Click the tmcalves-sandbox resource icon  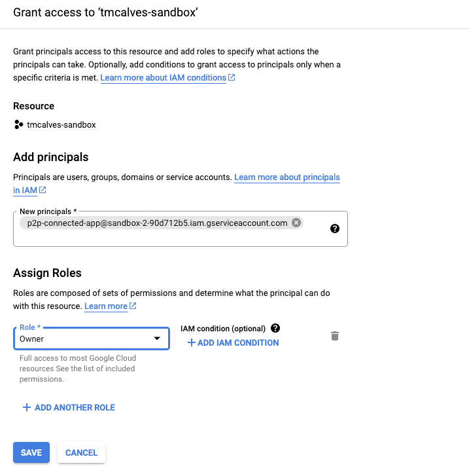click(18, 124)
